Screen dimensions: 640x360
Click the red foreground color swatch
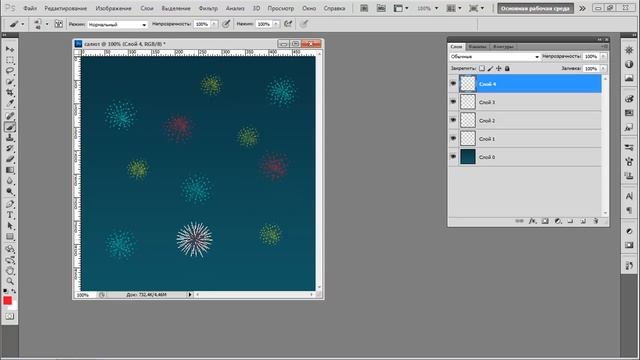click(7, 300)
